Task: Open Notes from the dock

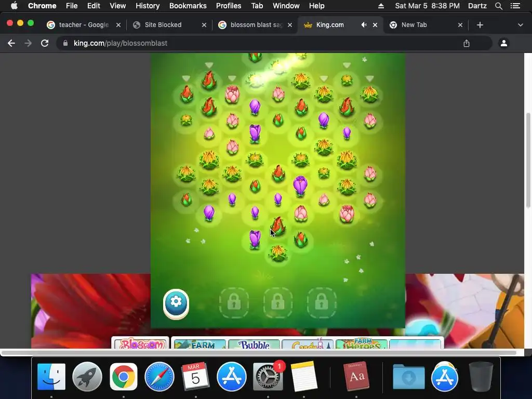Action: pos(303,377)
